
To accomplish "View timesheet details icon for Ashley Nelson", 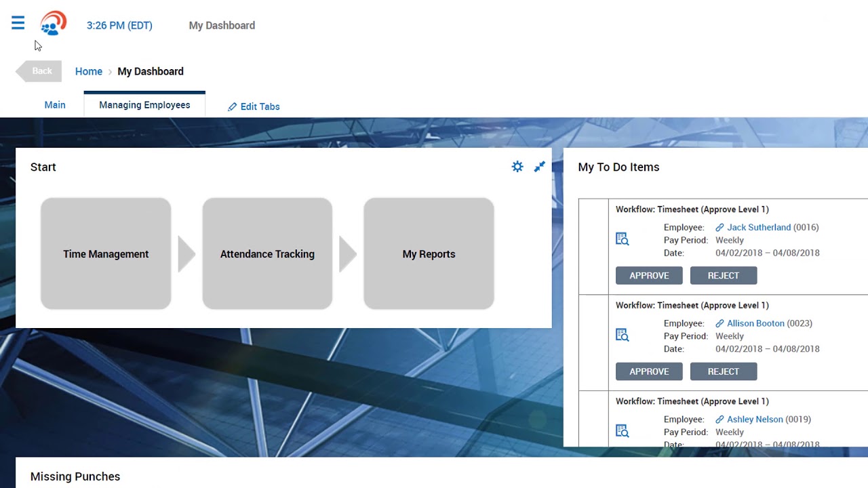I will (622, 431).
